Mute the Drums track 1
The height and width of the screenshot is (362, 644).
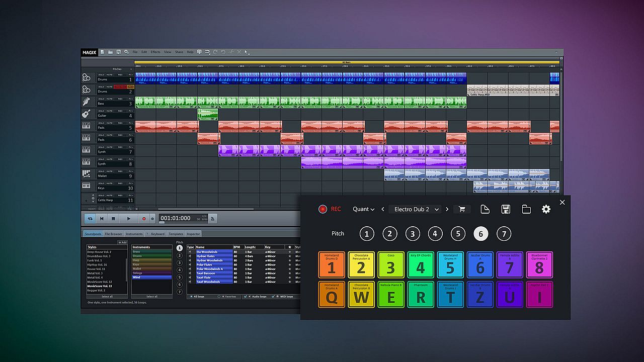pos(109,75)
